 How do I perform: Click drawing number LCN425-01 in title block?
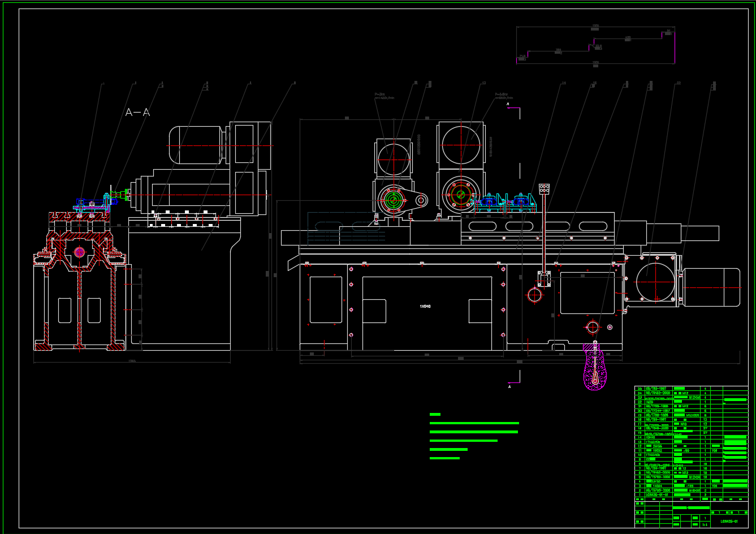(x=729, y=521)
